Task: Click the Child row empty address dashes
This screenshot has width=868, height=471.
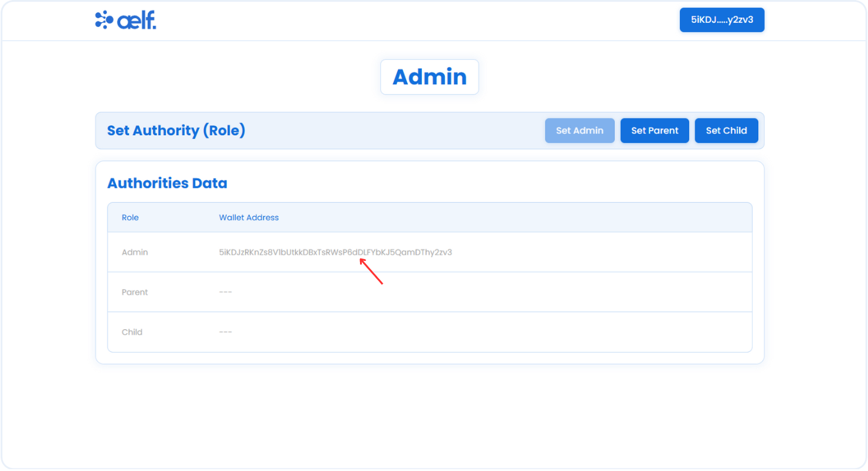Action: (x=225, y=332)
